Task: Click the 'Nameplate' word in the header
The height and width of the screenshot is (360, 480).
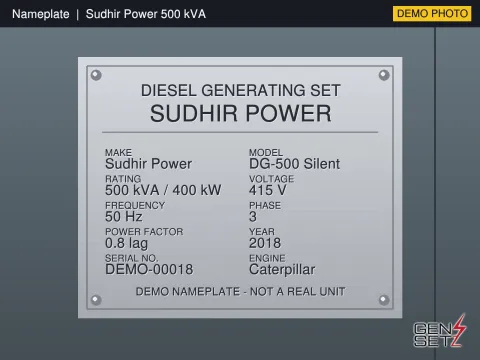Action: click(x=41, y=14)
